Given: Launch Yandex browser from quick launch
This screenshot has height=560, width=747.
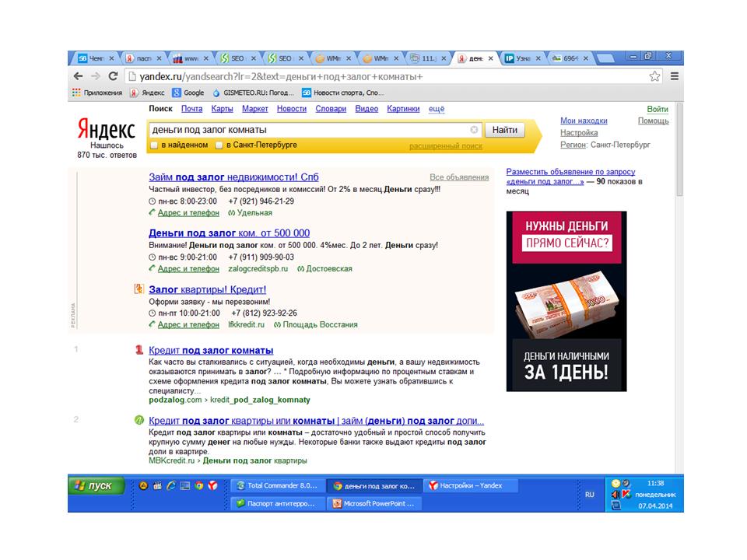Looking at the screenshot, I should (x=213, y=485).
